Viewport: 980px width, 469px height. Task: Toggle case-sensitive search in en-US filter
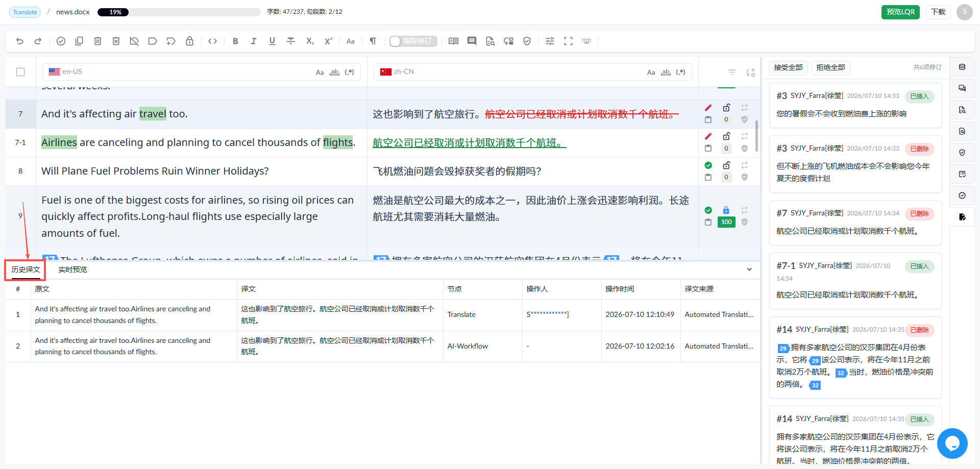click(x=320, y=72)
